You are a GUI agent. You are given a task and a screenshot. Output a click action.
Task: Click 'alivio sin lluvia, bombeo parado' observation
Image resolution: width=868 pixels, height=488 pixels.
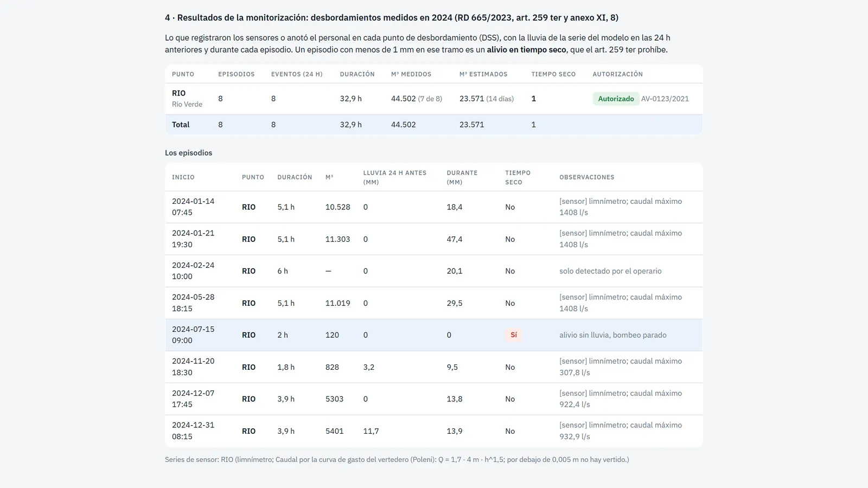[x=613, y=335]
